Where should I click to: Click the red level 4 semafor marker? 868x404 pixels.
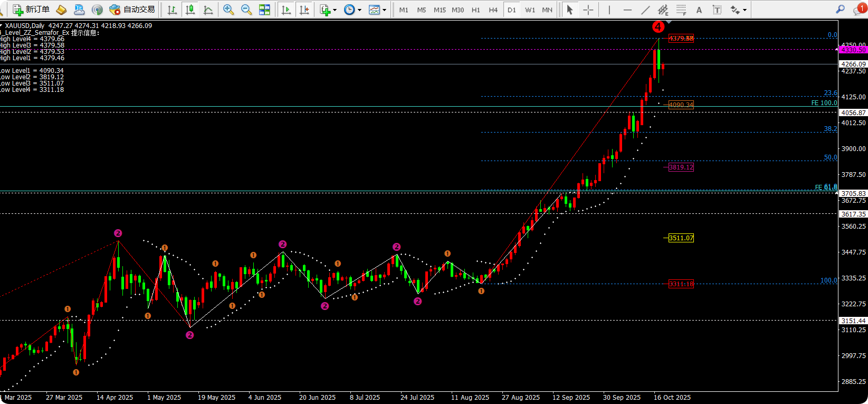[x=658, y=26]
